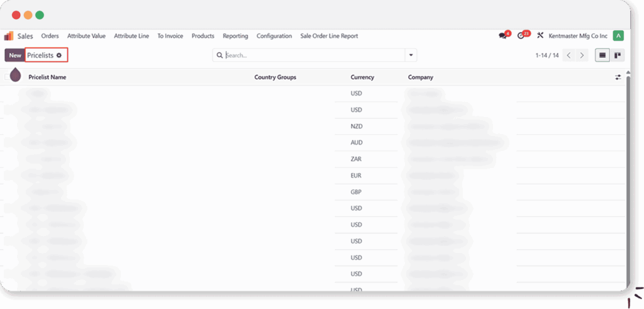Click the debug tools wrench icon

pyautogui.click(x=540, y=36)
